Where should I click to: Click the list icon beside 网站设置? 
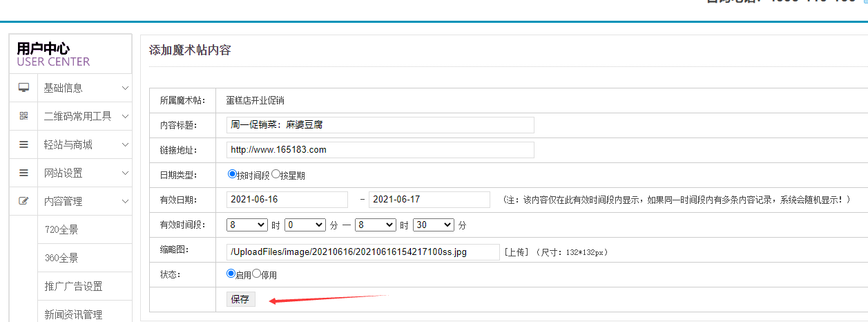pyautogui.click(x=24, y=173)
